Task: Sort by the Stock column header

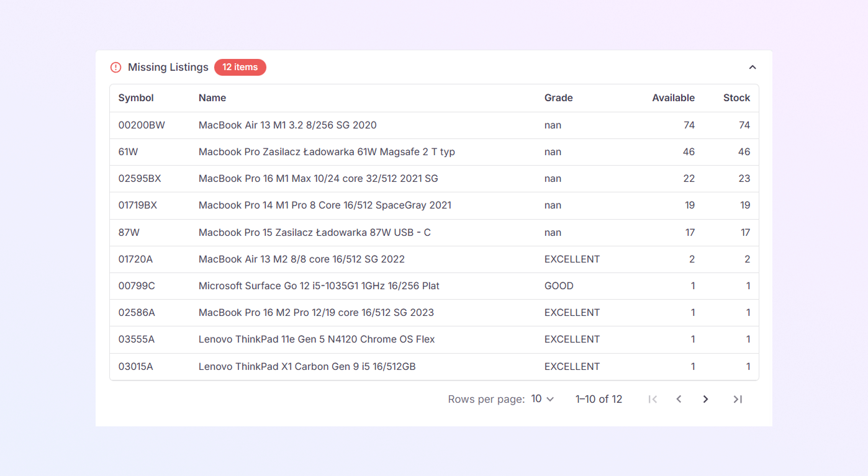Action: coord(736,98)
